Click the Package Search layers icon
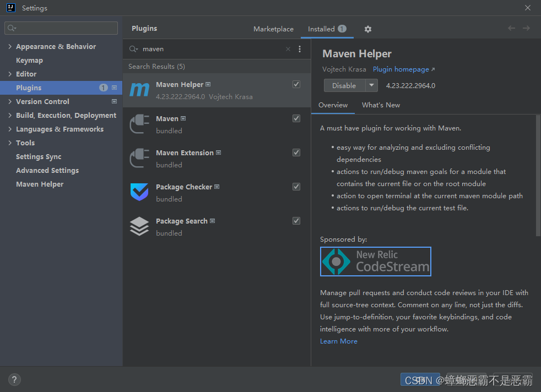 point(139,226)
